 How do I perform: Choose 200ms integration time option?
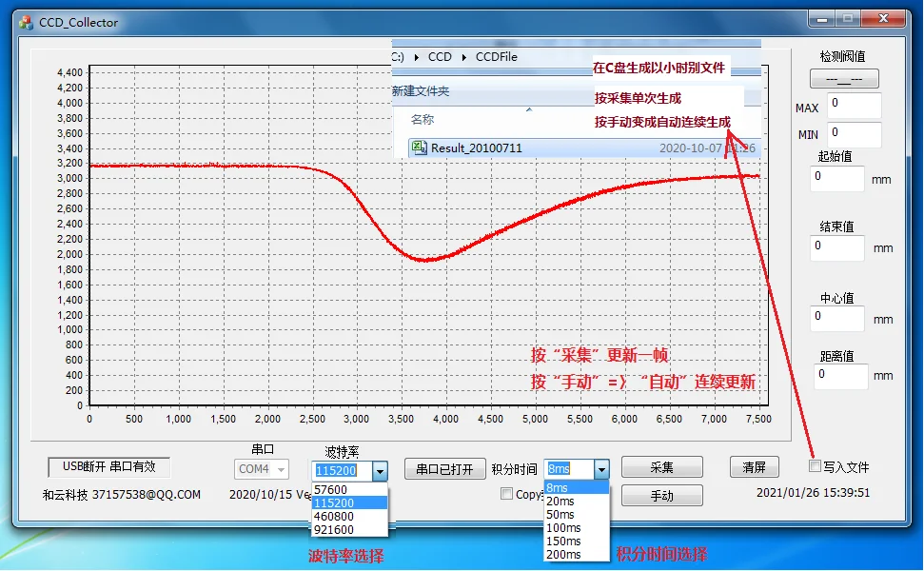pos(577,554)
